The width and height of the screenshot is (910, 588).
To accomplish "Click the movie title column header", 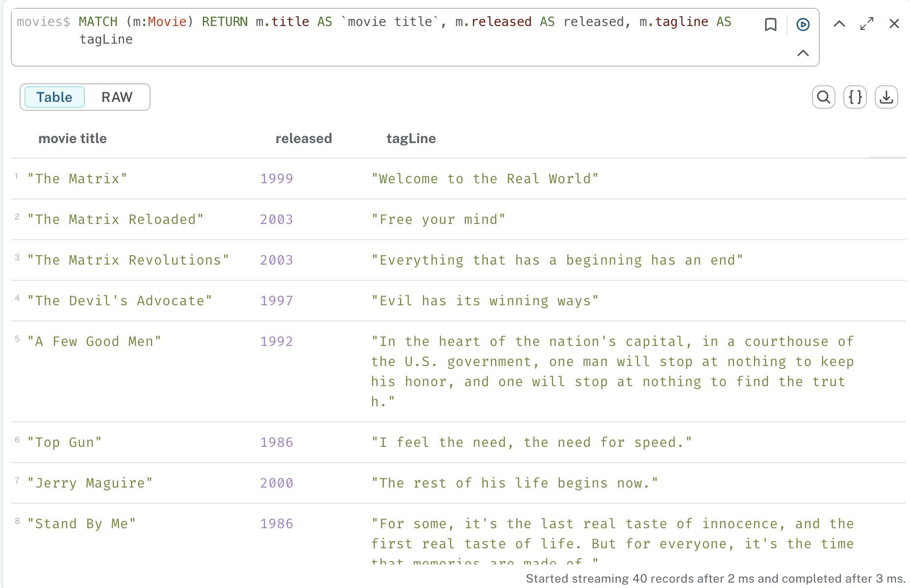I will (72, 138).
